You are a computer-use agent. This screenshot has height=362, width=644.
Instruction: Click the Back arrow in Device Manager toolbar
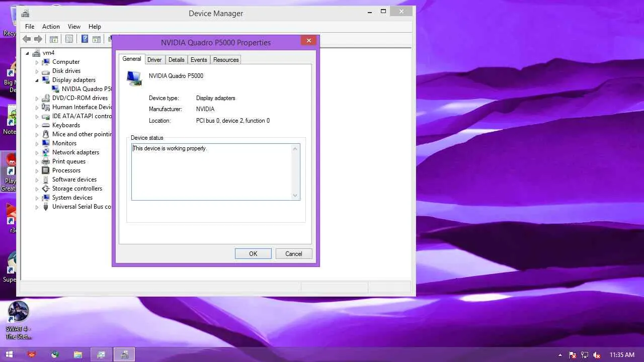(27, 39)
